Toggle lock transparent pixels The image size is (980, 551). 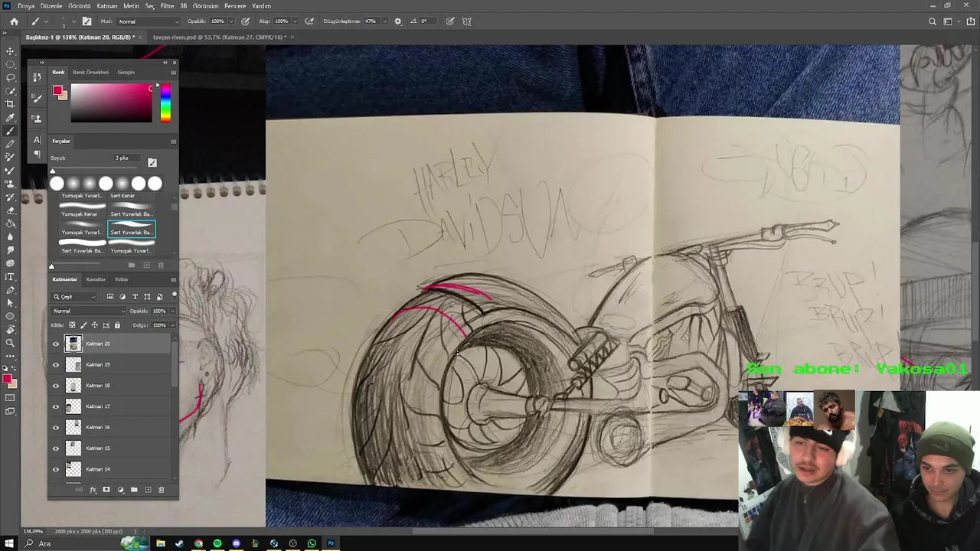[x=72, y=325]
